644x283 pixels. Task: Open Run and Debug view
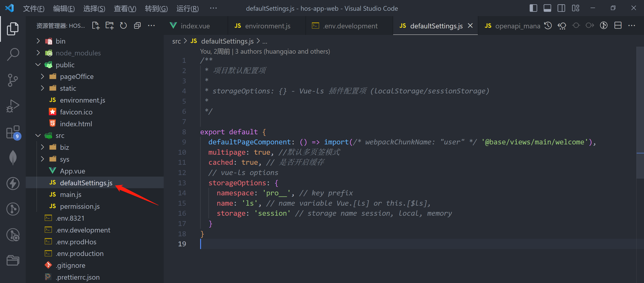(x=13, y=106)
